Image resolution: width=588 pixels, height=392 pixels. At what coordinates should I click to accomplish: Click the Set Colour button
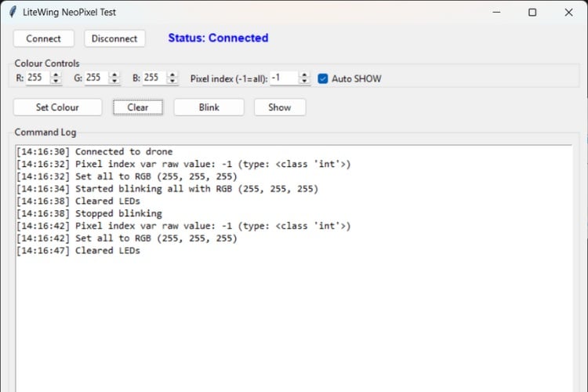pos(57,107)
